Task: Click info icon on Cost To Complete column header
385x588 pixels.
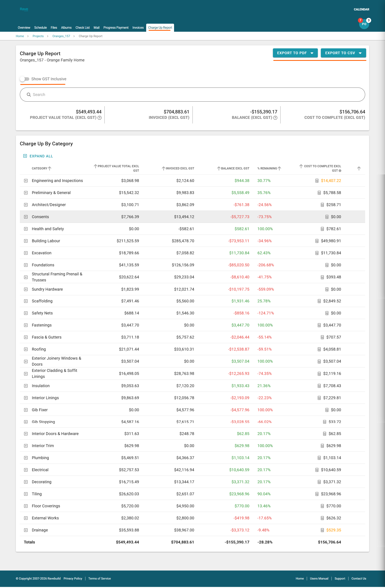Action: (340, 171)
